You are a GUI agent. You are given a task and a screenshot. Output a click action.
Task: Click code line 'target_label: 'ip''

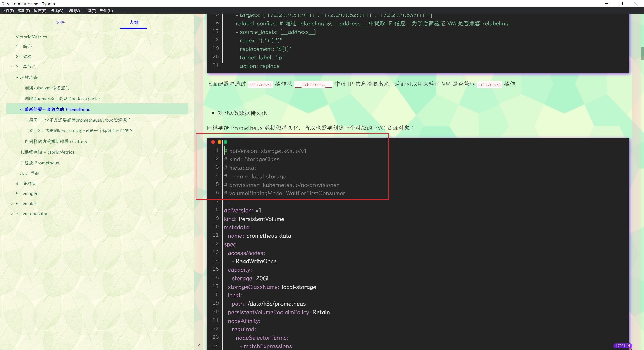(262, 58)
